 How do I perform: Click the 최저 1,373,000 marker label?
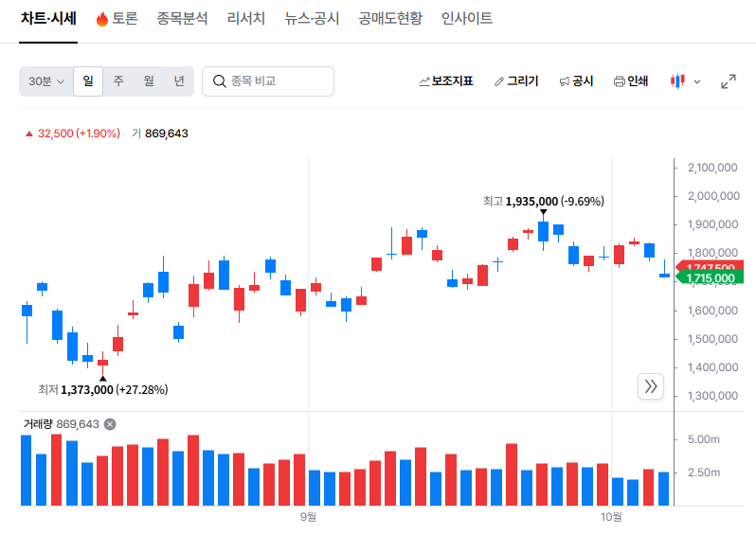103,389
